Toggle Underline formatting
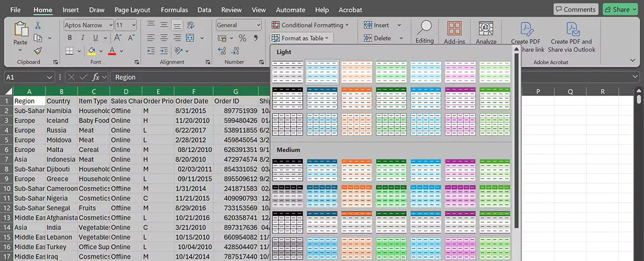 95,38
